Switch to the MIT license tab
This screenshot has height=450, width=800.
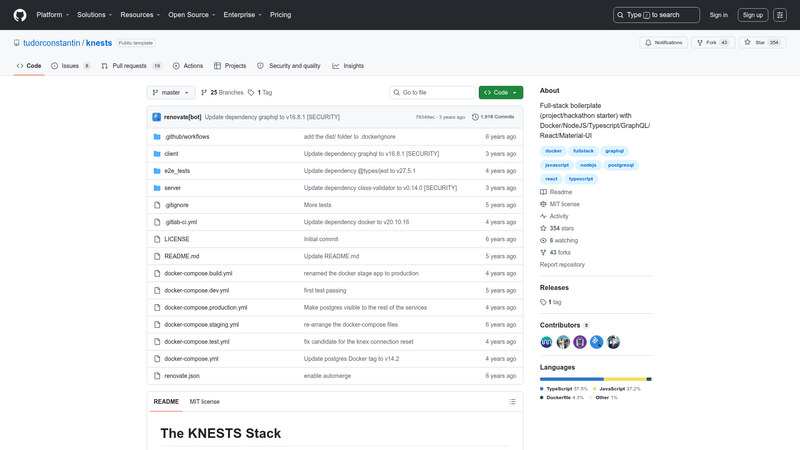205,402
